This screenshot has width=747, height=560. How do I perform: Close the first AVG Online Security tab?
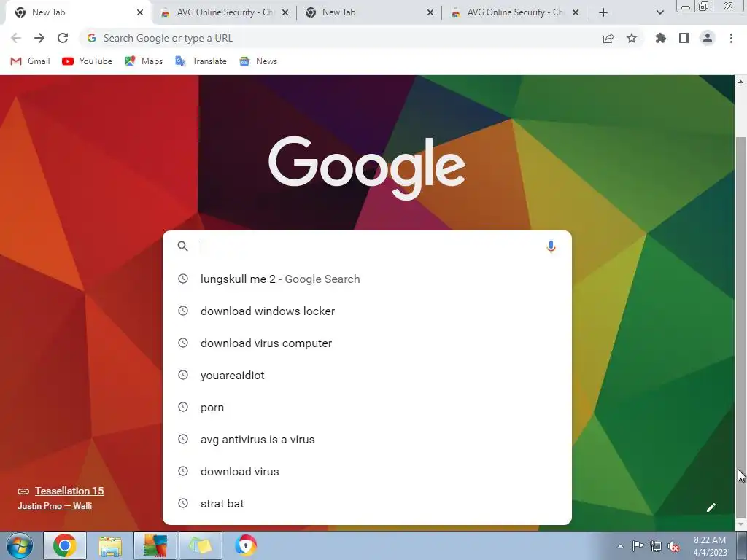tap(285, 12)
